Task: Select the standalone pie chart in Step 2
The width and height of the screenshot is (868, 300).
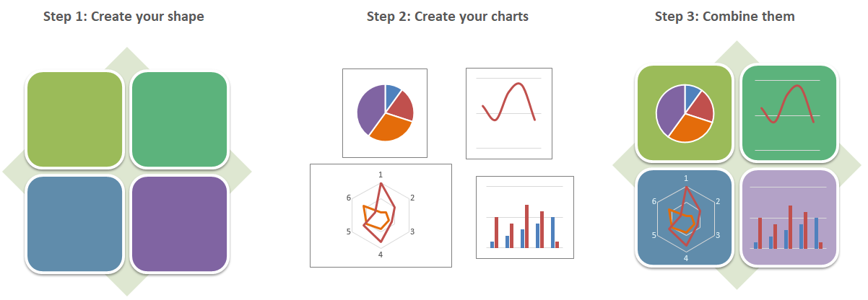Action: 385,112
